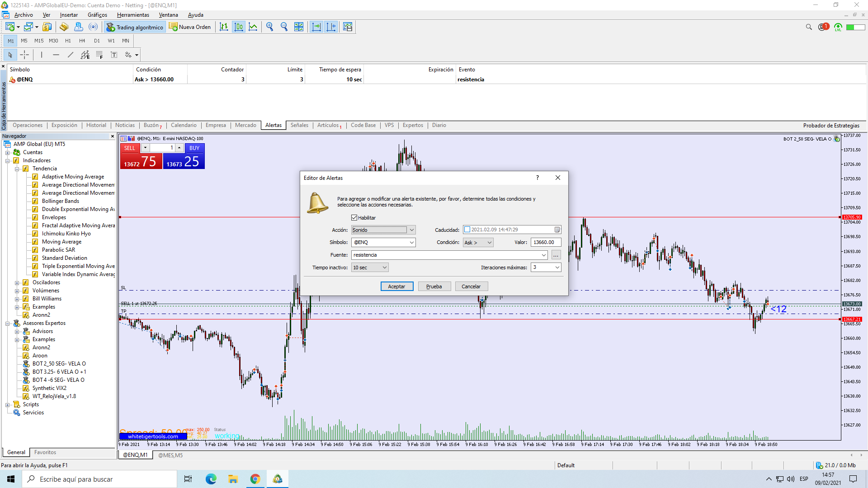Switch to the Historial tab
This screenshot has height=488, width=868.
coord(96,125)
